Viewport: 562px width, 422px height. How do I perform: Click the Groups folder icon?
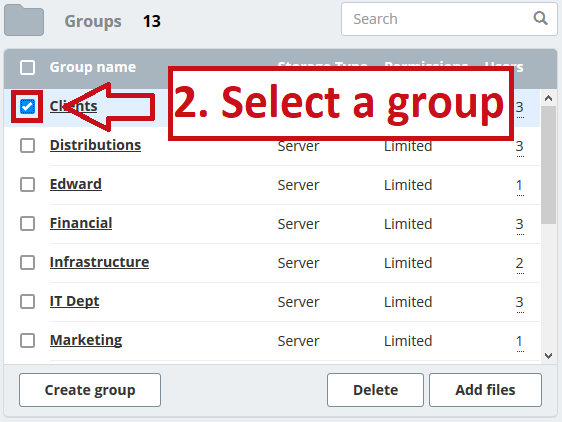click(24, 20)
